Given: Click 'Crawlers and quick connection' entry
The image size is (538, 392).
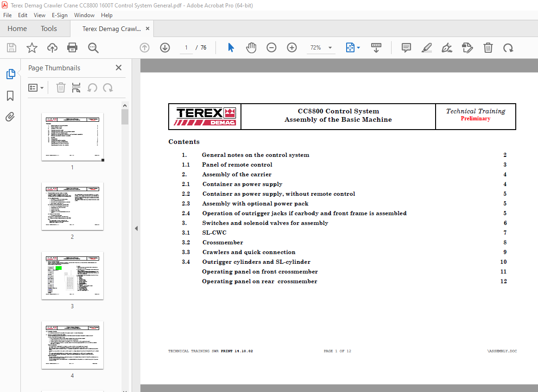Looking at the screenshot, I should pos(249,252).
